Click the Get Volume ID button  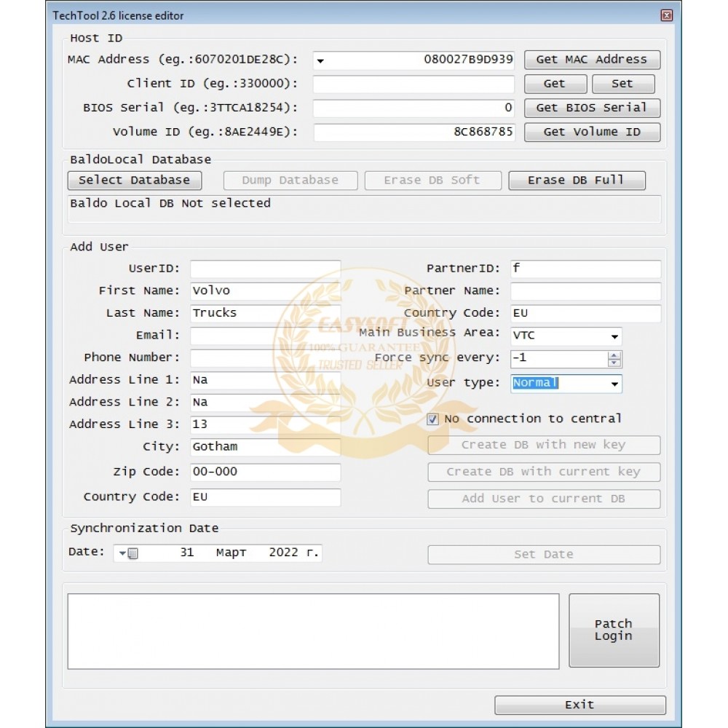pos(592,132)
